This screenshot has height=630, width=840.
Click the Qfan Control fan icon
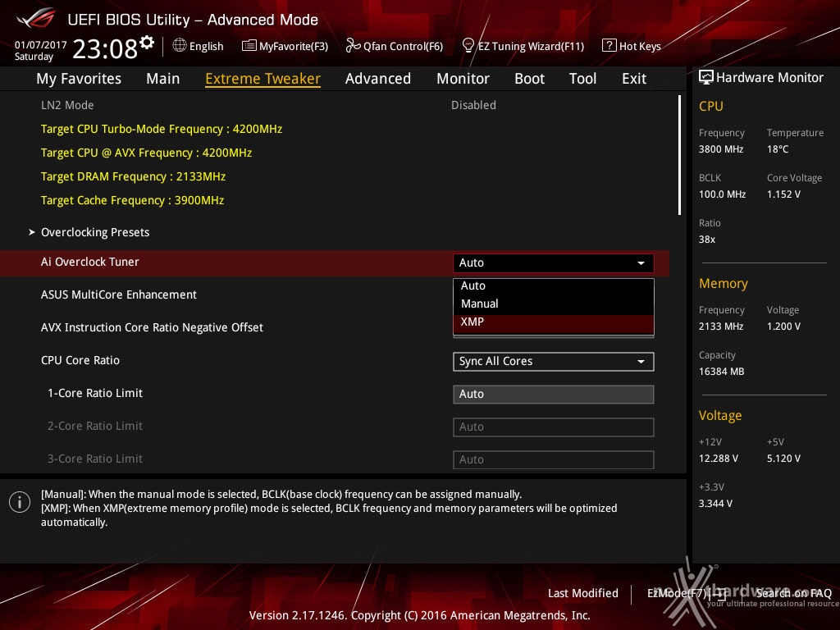click(x=353, y=46)
